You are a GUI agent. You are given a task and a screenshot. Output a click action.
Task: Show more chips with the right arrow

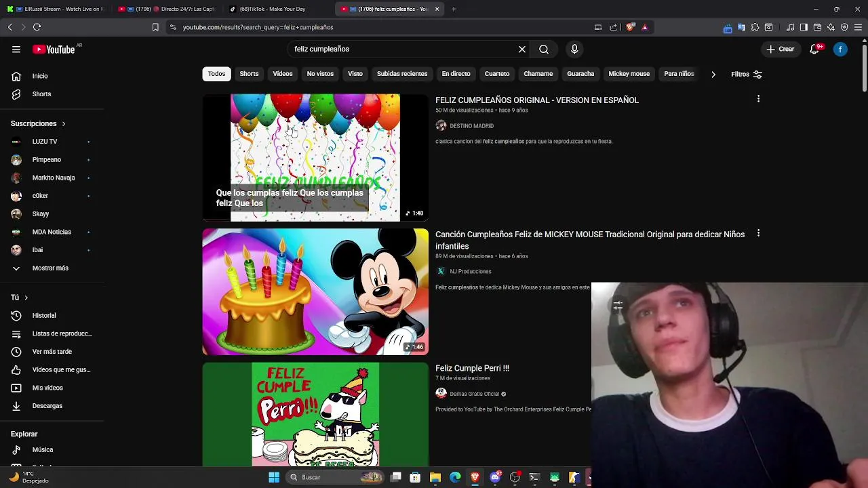[713, 74]
